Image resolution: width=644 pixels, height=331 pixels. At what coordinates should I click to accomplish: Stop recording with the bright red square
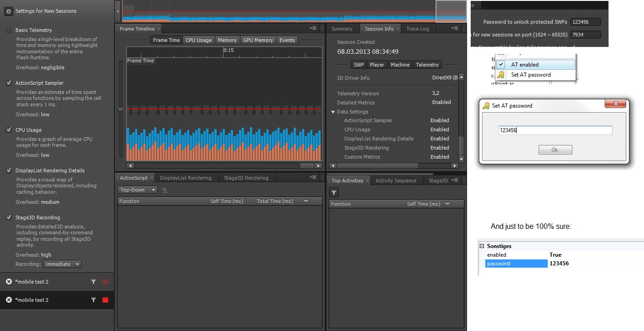point(105,300)
